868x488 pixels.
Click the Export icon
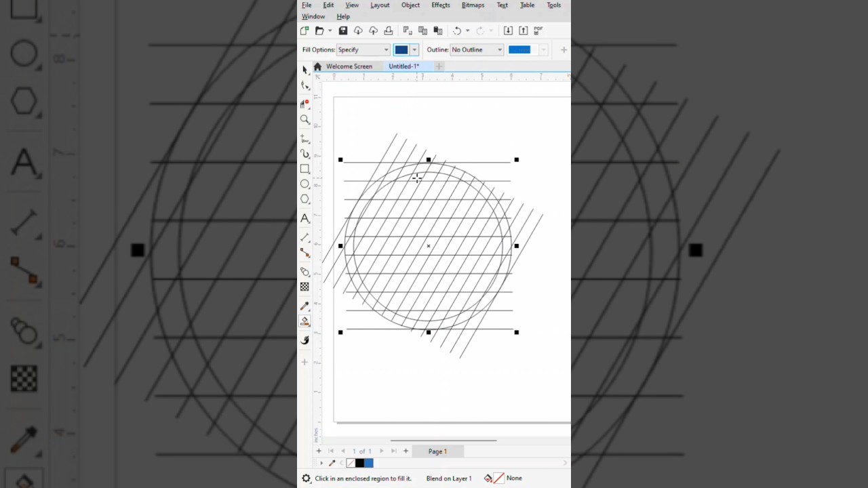(x=523, y=30)
